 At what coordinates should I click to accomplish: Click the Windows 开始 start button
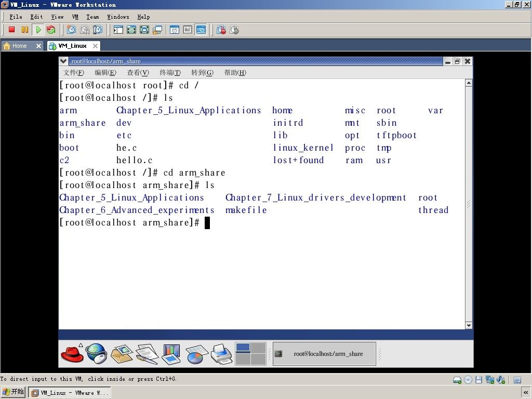[x=13, y=392]
